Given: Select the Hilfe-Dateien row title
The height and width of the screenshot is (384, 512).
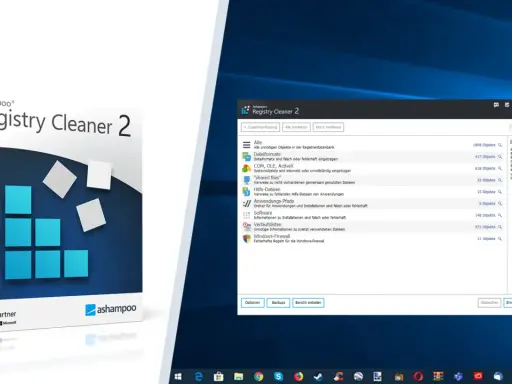Looking at the screenshot, I should coord(267,189).
